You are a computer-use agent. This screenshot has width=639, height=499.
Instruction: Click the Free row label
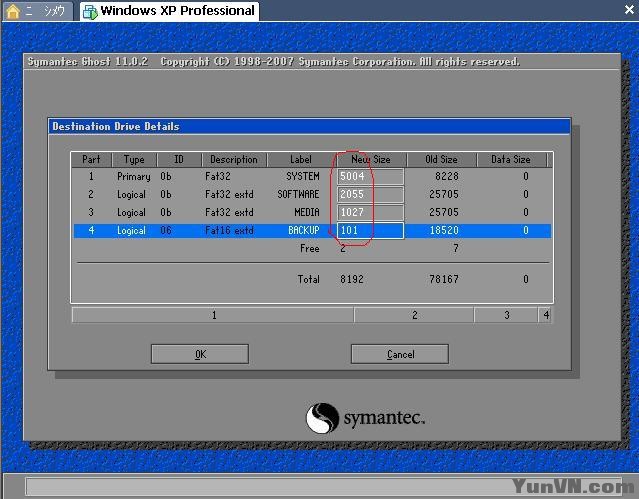310,248
